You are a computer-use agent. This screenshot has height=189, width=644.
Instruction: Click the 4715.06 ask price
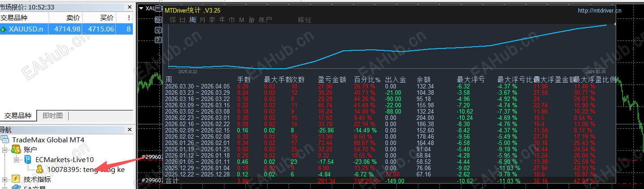101,29
